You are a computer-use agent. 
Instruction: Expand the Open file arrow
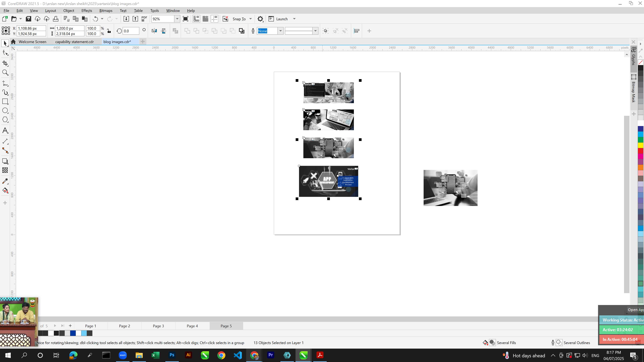click(x=20, y=19)
